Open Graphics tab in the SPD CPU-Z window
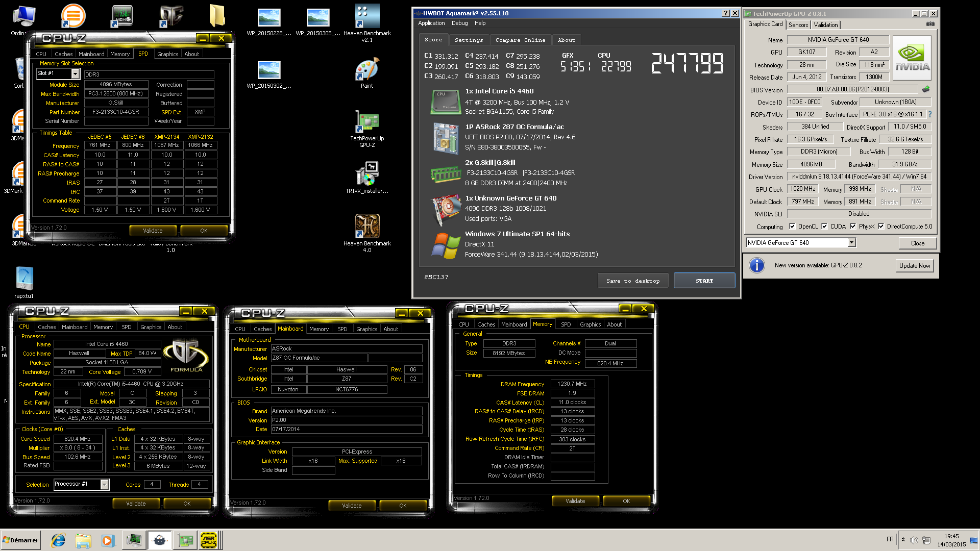The image size is (980, 551). tap(167, 54)
